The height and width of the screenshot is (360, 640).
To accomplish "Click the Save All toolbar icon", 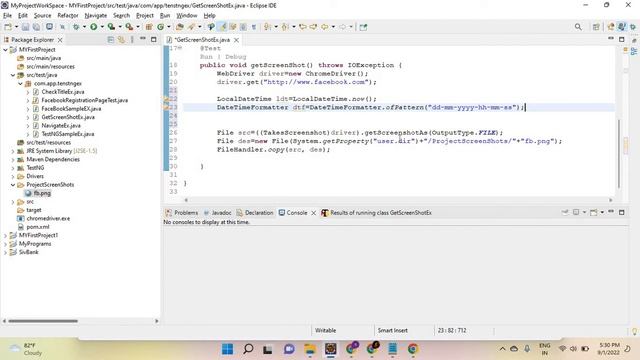I will click(x=36, y=27).
